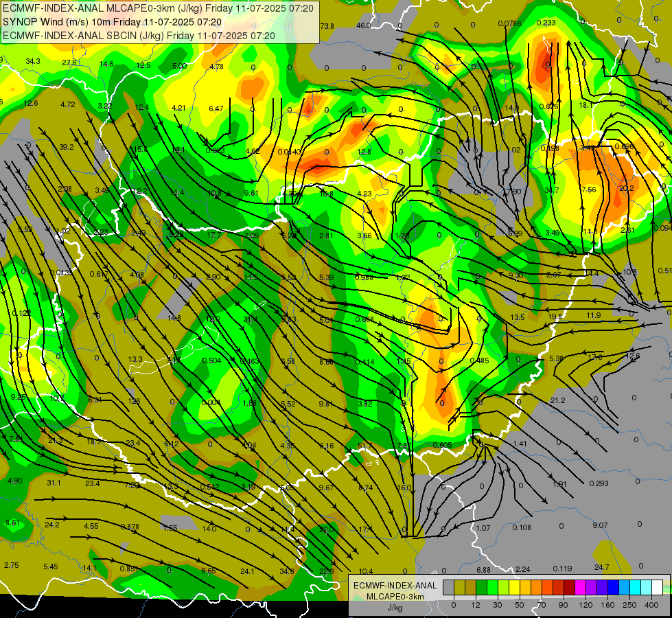
Task: Click the dark green legend swatch above 12
Action: [482, 587]
